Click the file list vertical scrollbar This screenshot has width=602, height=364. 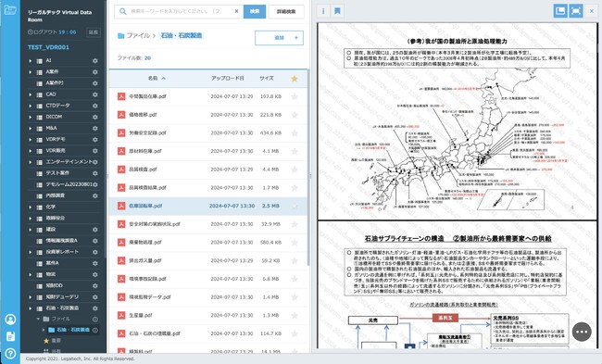click(x=308, y=168)
